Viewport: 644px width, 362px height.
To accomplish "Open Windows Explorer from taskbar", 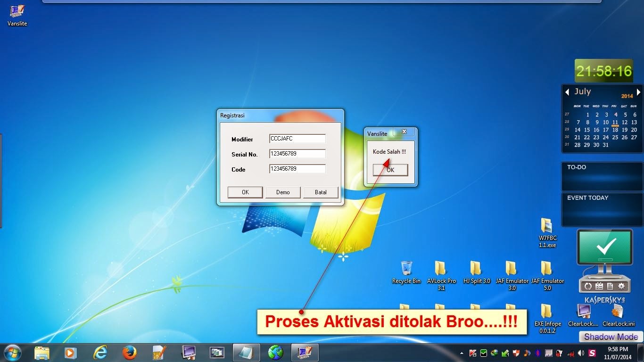I will 42,353.
